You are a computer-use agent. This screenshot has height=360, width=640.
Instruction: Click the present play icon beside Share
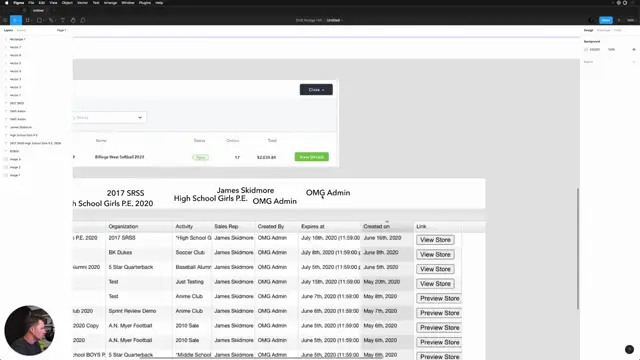click(619, 20)
